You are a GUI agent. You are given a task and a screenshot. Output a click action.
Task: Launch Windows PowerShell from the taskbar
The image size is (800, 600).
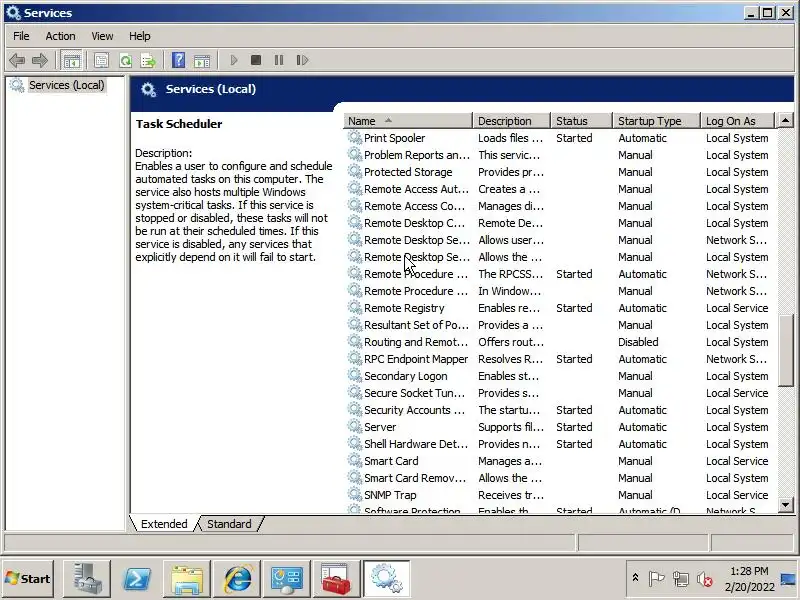click(x=137, y=579)
